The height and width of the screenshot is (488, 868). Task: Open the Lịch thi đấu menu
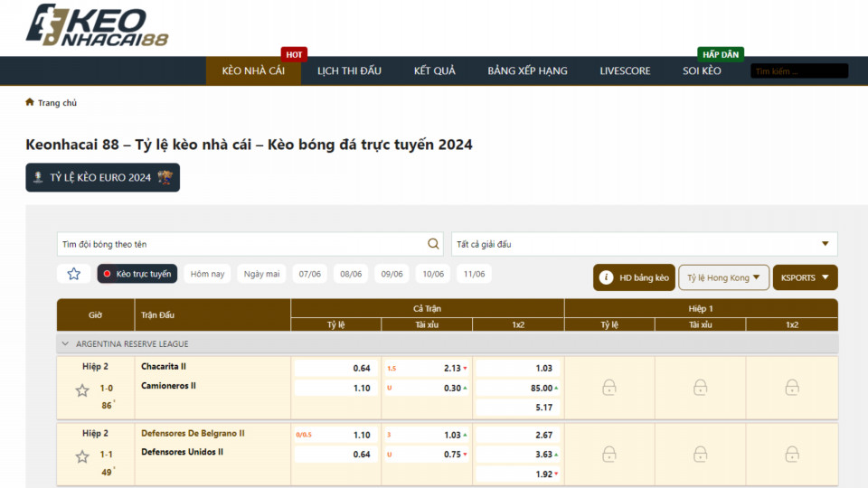pyautogui.click(x=349, y=70)
